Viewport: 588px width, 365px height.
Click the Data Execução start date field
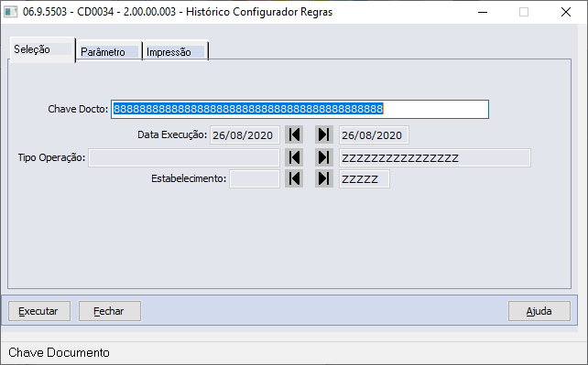(x=245, y=135)
